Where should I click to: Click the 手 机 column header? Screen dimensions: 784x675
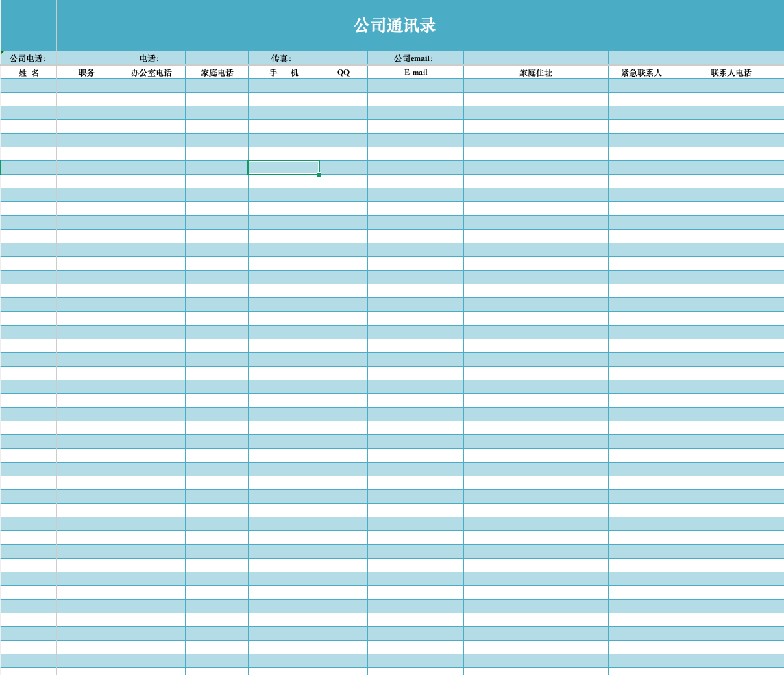click(284, 73)
